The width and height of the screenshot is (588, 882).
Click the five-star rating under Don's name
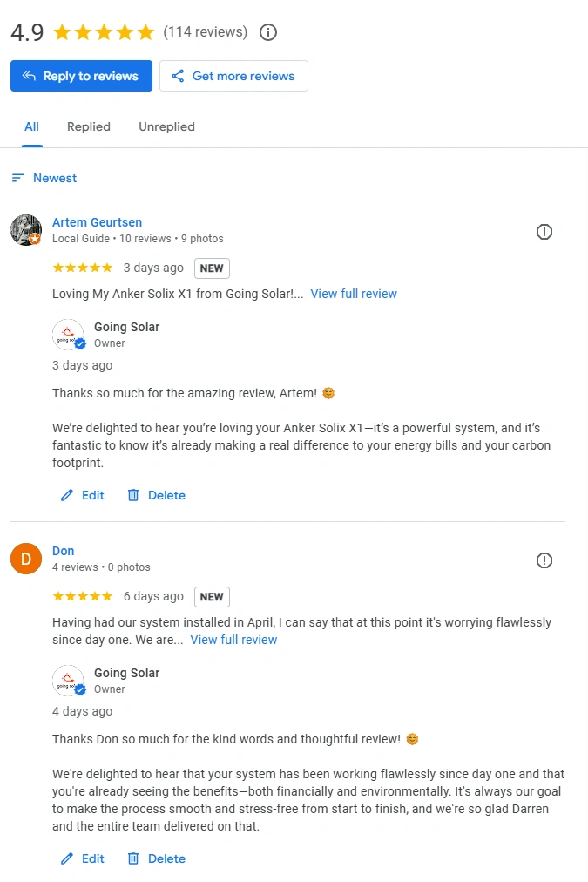pos(82,596)
